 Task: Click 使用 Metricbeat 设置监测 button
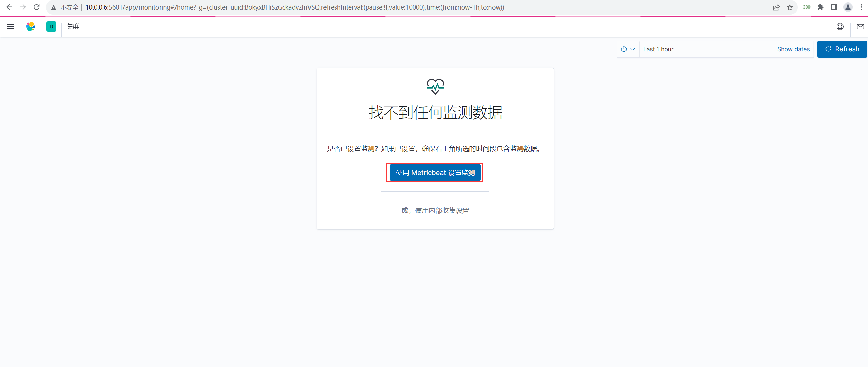435,173
